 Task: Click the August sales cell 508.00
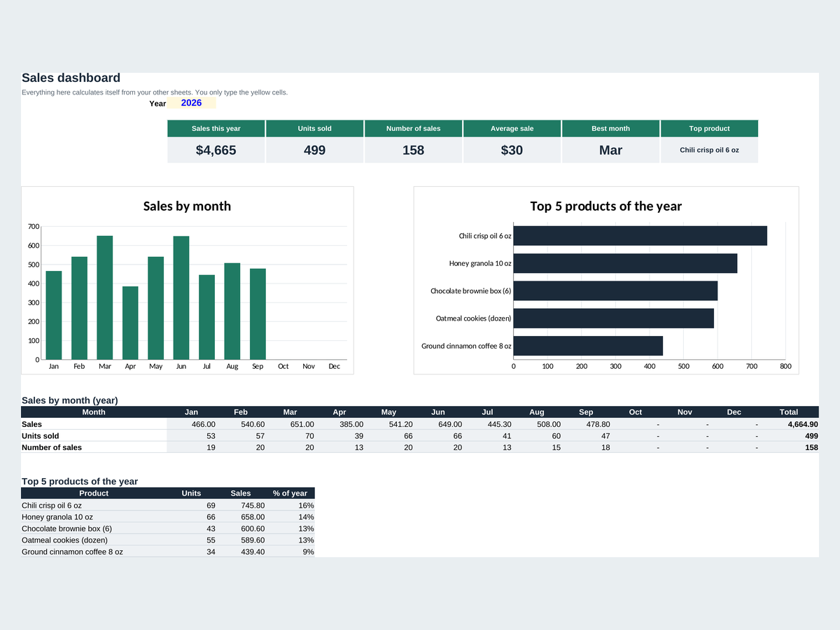537,424
